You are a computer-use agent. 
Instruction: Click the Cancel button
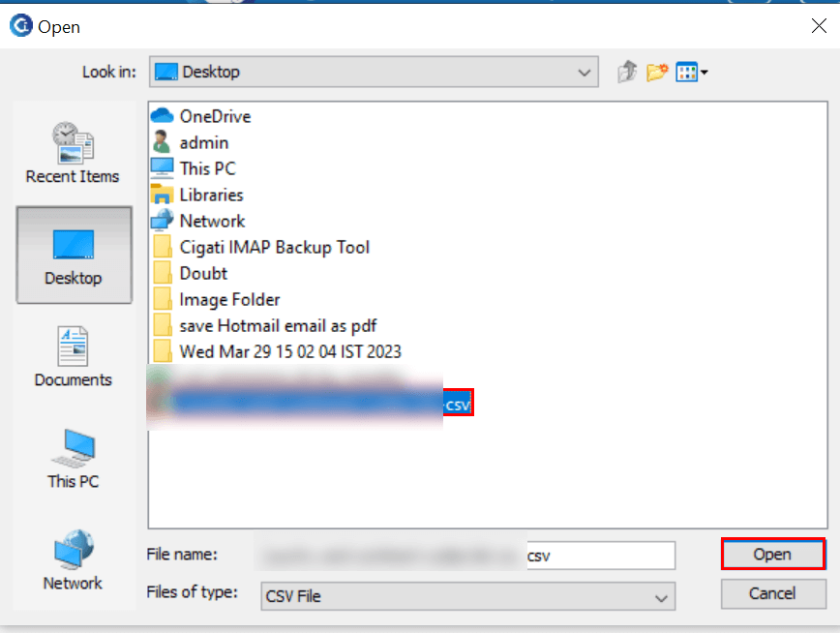[x=773, y=594]
